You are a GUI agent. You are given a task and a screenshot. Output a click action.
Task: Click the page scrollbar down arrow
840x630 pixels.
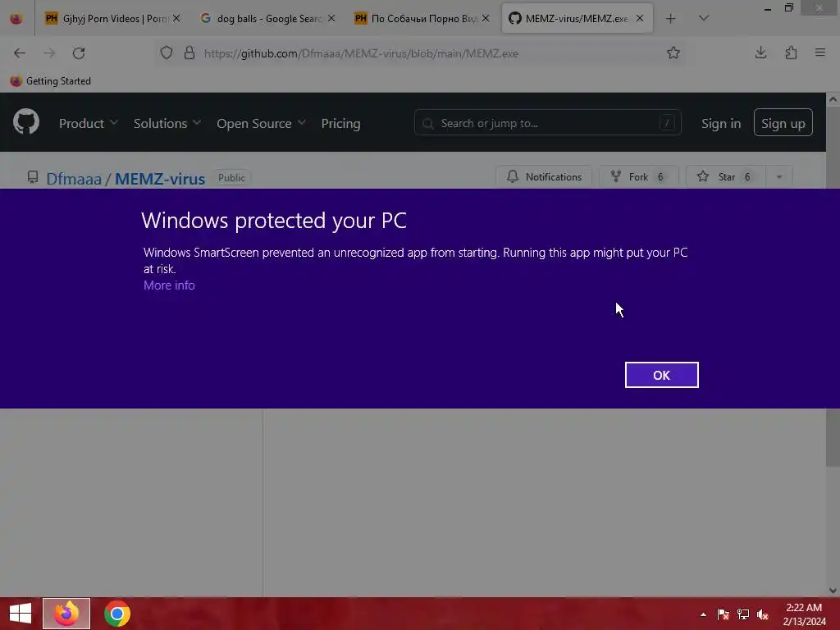(x=833, y=591)
